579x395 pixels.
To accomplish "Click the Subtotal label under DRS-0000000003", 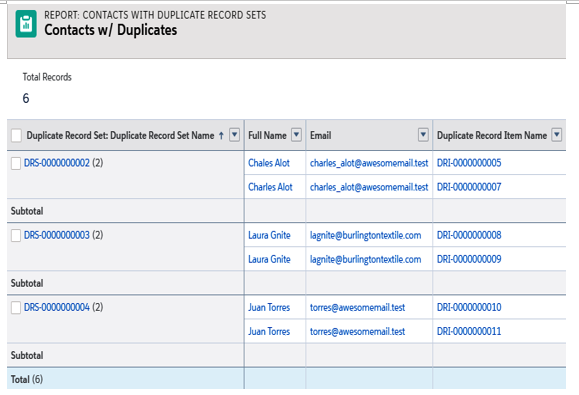I will (x=27, y=283).
